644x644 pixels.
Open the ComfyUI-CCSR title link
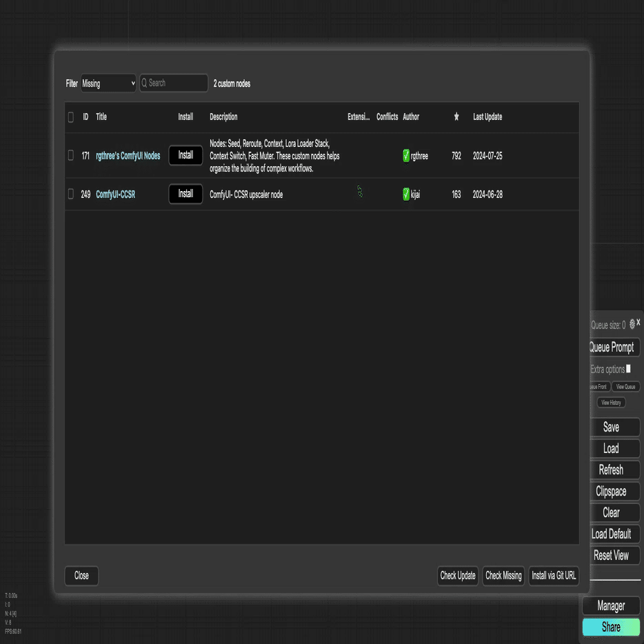pyautogui.click(x=115, y=194)
